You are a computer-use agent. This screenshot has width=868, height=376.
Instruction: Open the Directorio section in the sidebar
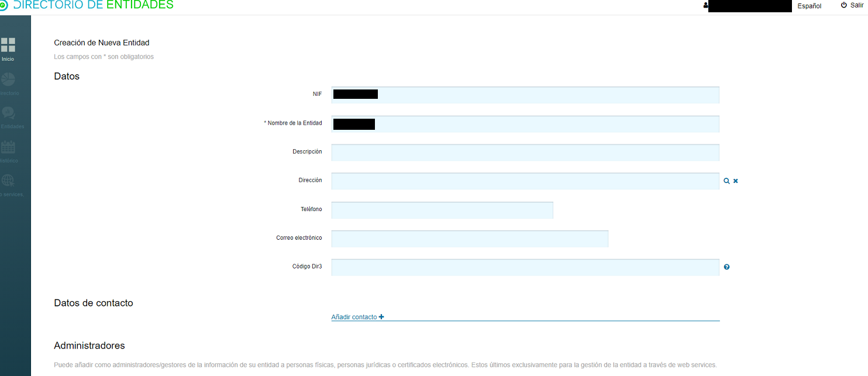pos(8,81)
